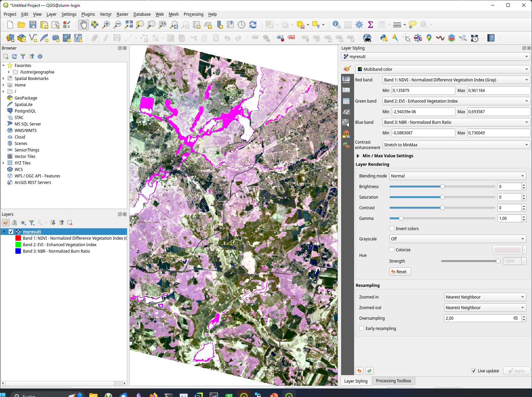The image size is (532, 397).
Task: Open the Processing Toolbox gear icon
Action: point(359,25)
